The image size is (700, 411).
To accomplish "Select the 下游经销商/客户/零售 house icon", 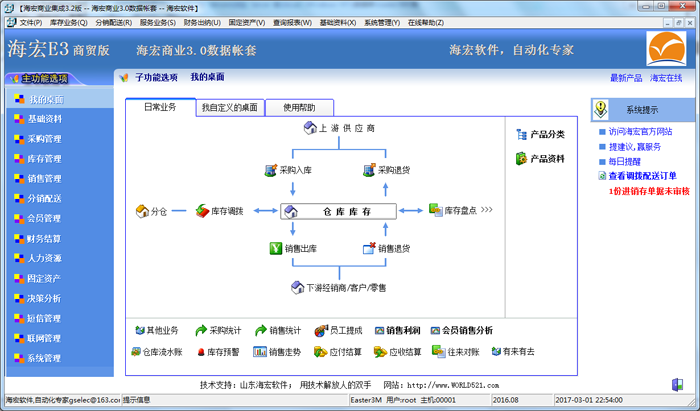I will pos(297,287).
